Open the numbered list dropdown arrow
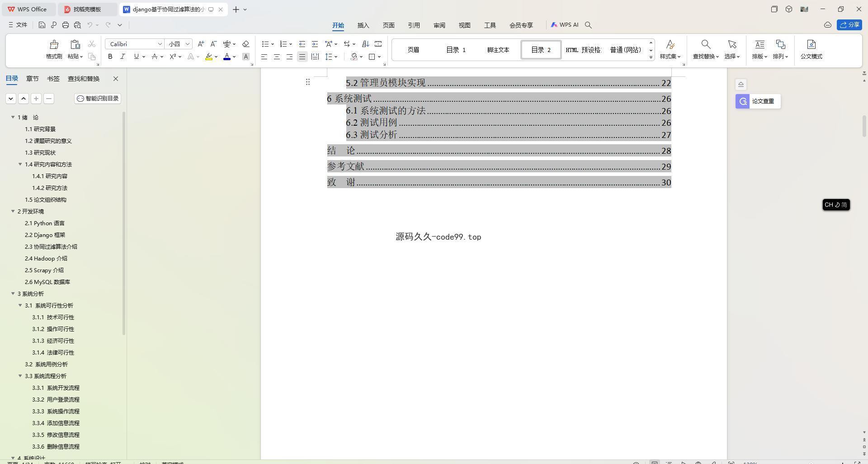The height and width of the screenshot is (464, 868). click(x=291, y=44)
